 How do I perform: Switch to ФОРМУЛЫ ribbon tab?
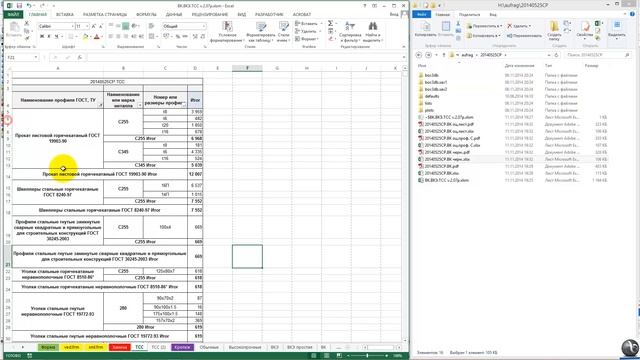146,14
